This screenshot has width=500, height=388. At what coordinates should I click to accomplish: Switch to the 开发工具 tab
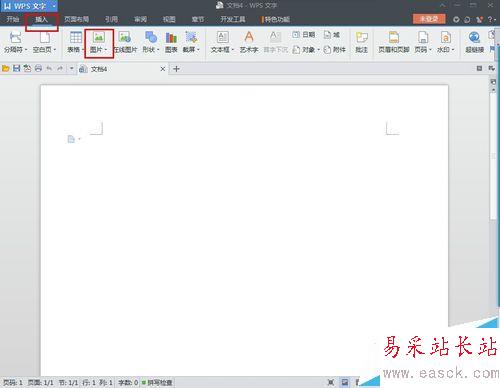[x=233, y=19]
